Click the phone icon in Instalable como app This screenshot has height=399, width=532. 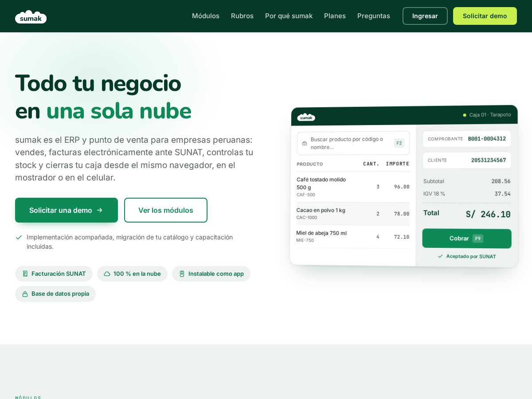[x=182, y=274]
